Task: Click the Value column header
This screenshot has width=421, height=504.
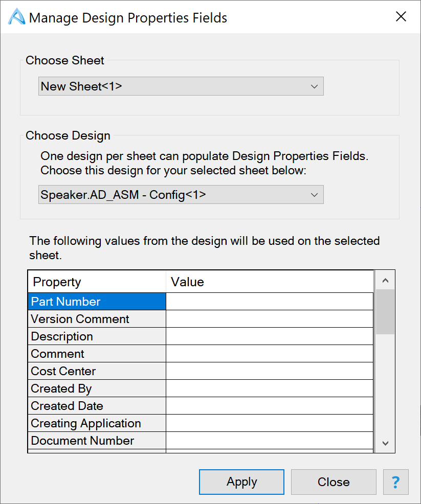Action: tap(270, 282)
